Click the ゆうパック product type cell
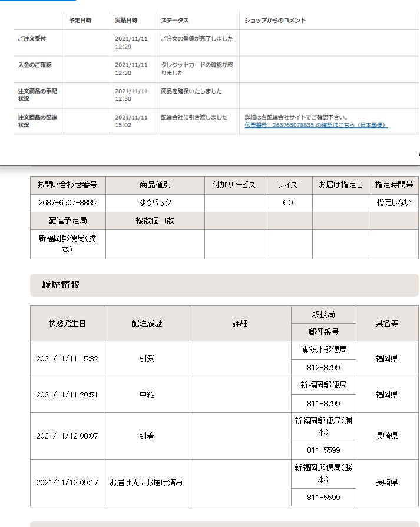Screen dimensions: 420x527 tap(155, 203)
